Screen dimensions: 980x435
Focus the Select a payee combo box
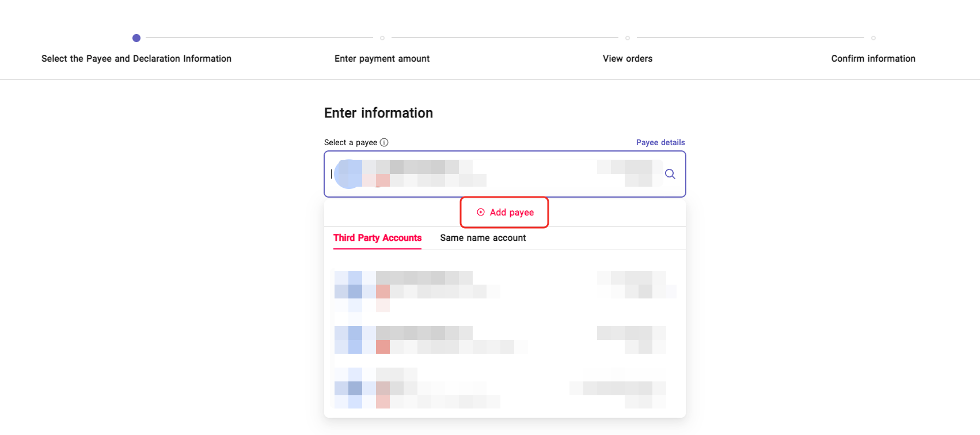click(495, 174)
